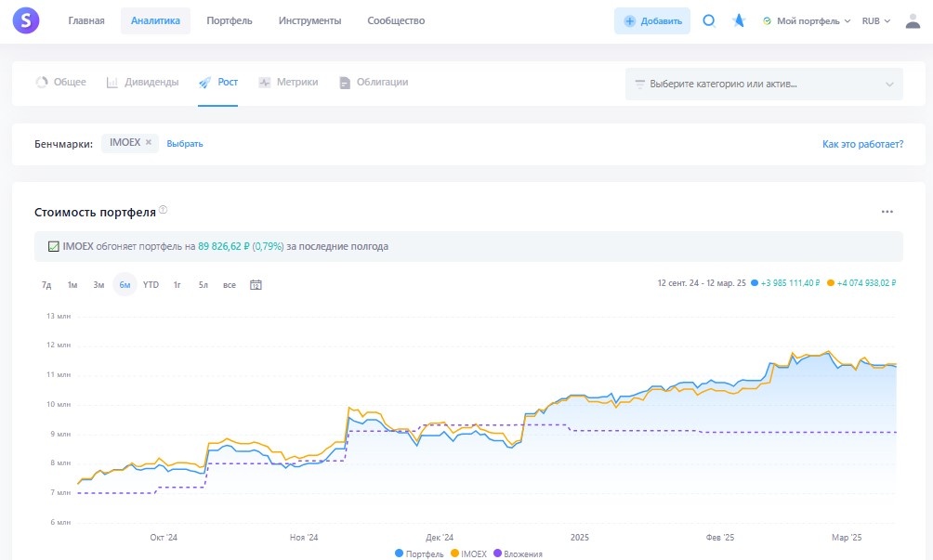Open the Как это работает? link
This screenshot has height=560, width=933.
click(862, 144)
